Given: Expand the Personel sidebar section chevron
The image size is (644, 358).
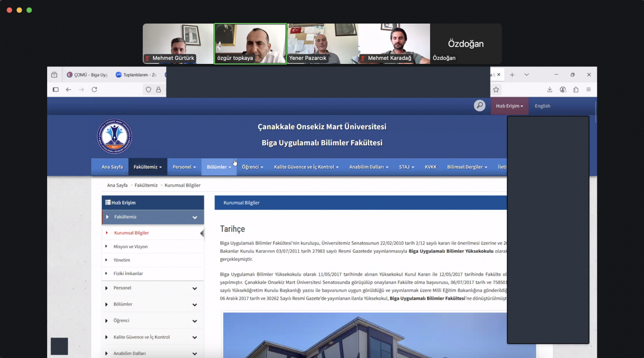Looking at the screenshot, I should (x=195, y=288).
